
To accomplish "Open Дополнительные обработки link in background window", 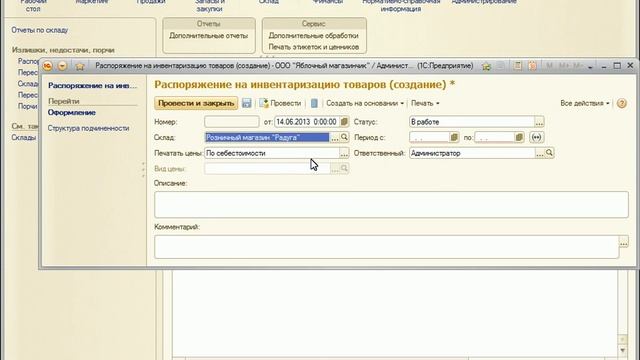I will [313, 36].
